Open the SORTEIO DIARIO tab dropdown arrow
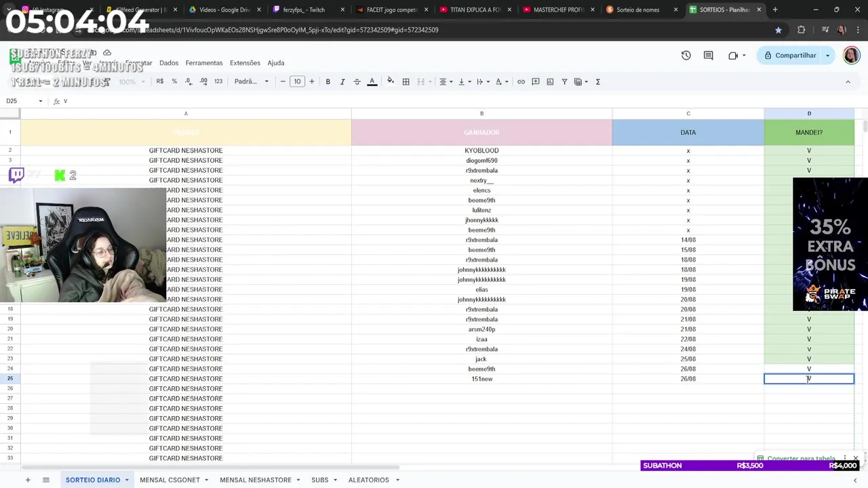This screenshot has width=868, height=488. click(x=127, y=480)
